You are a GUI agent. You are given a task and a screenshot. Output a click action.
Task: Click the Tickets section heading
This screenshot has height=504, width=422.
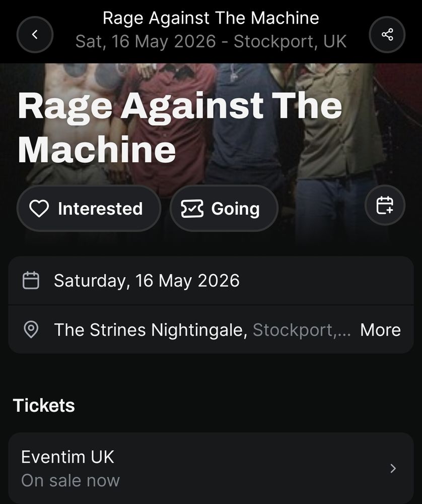44,405
